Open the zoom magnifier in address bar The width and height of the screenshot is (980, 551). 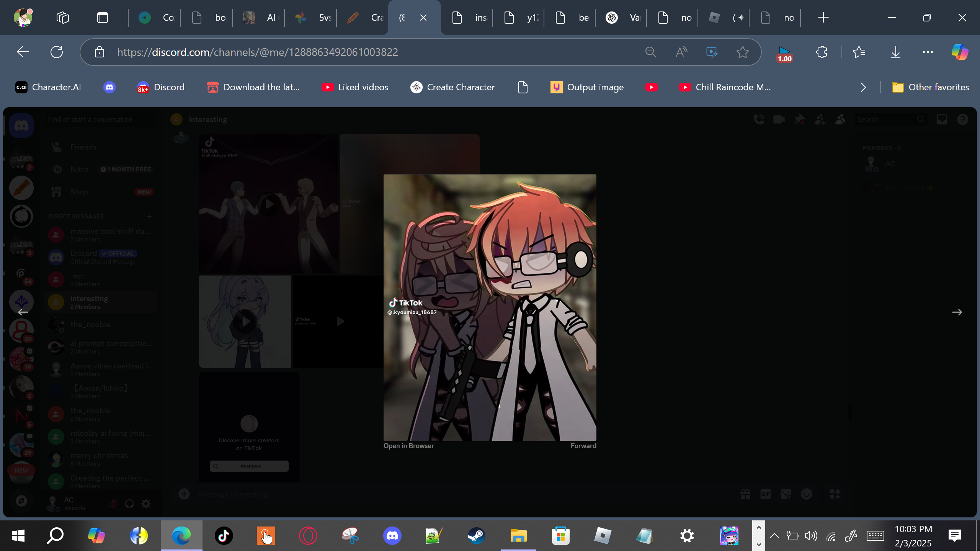651,52
